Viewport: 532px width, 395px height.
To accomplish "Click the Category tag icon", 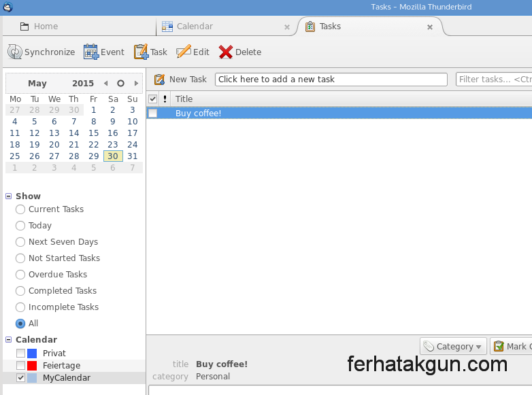I will click(429, 346).
